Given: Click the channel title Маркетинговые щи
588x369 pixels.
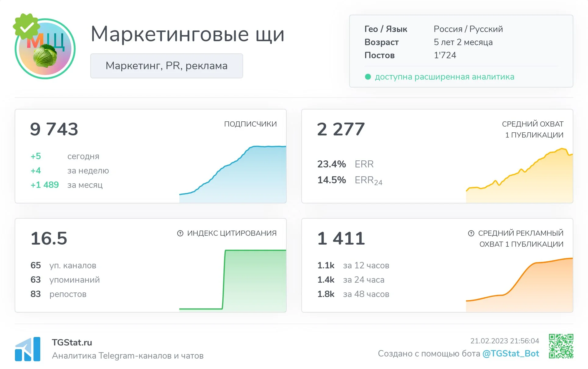Looking at the screenshot, I should pos(188,34).
